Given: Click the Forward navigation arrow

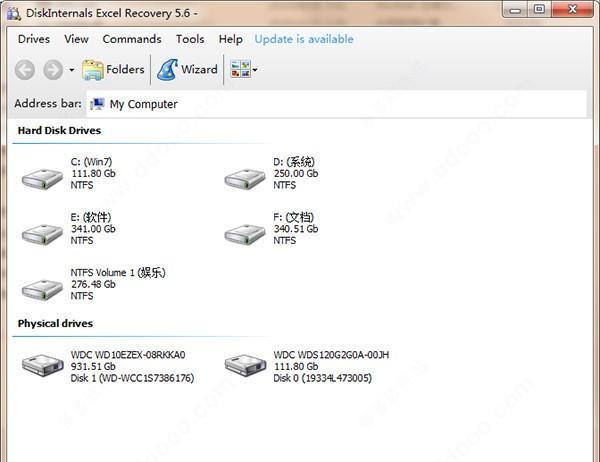Looking at the screenshot, I should click(53, 70).
